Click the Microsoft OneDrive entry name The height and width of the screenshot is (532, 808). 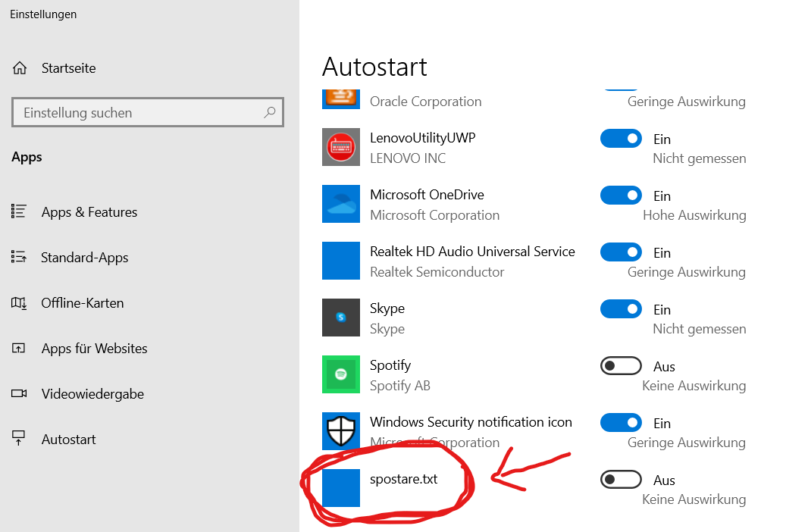pyautogui.click(x=427, y=195)
